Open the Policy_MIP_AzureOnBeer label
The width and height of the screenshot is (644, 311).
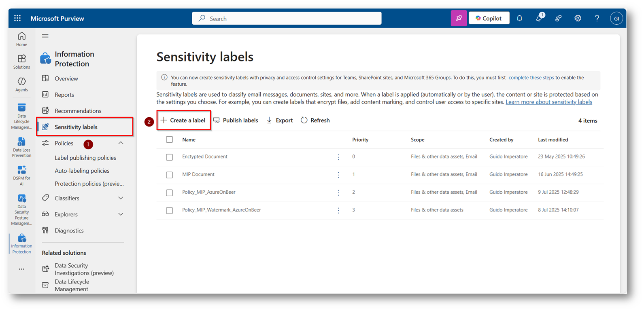coord(209,192)
